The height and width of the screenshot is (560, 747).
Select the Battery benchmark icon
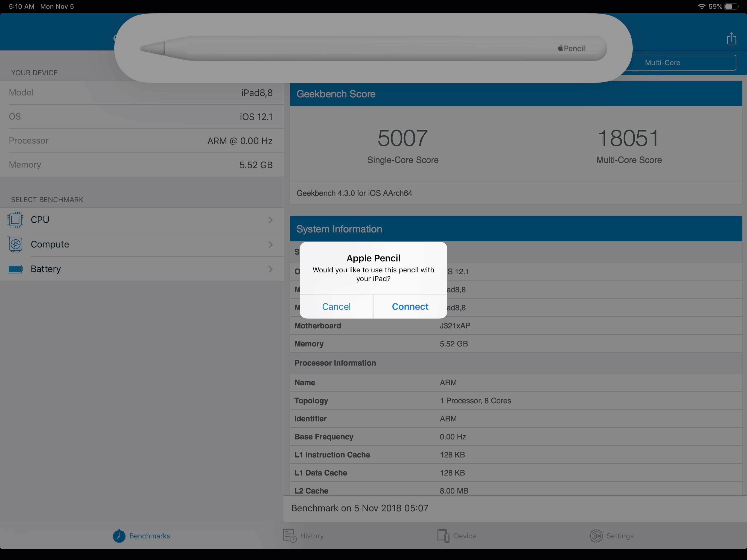pyautogui.click(x=15, y=269)
